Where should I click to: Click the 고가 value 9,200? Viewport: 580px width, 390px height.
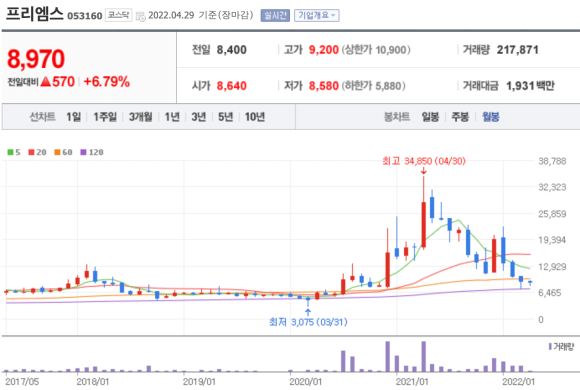[324, 50]
